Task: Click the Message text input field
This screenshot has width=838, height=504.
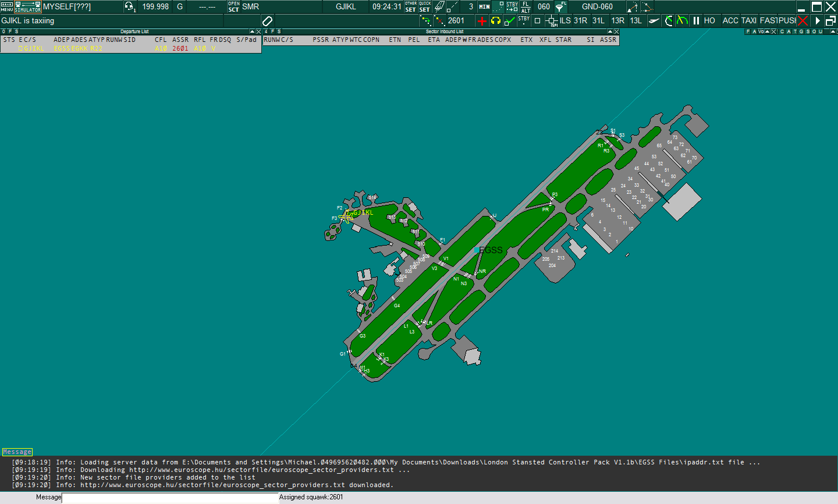Action: tap(170, 498)
